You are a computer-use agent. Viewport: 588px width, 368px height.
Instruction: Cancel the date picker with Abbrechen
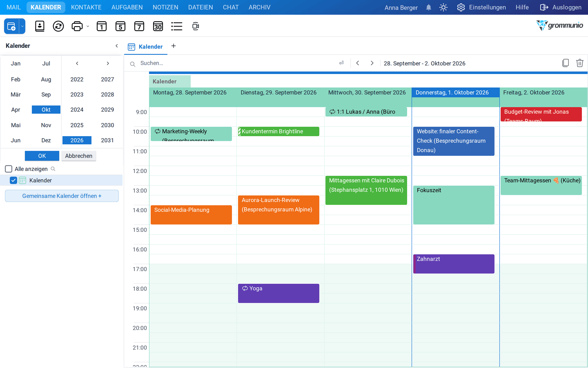pos(79,156)
